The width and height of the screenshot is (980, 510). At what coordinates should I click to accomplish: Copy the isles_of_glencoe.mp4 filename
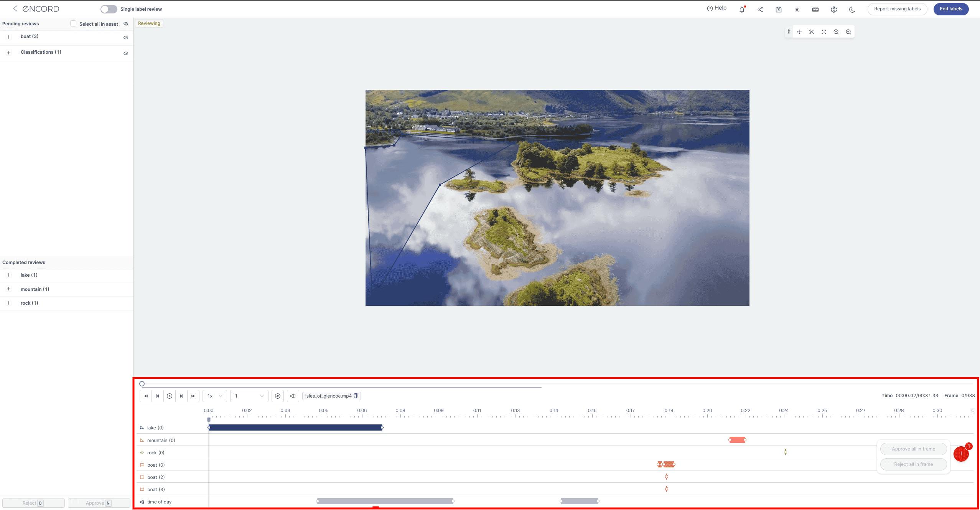pyautogui.click(x=356, y=396)
